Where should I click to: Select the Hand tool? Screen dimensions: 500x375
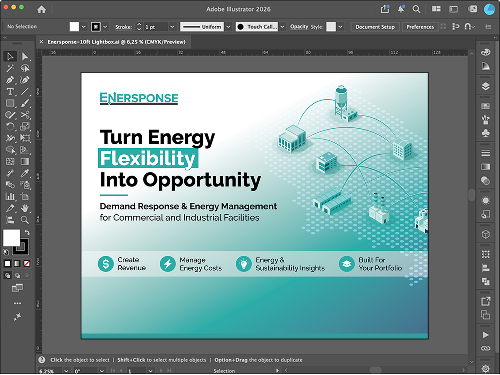coord(25,208)
